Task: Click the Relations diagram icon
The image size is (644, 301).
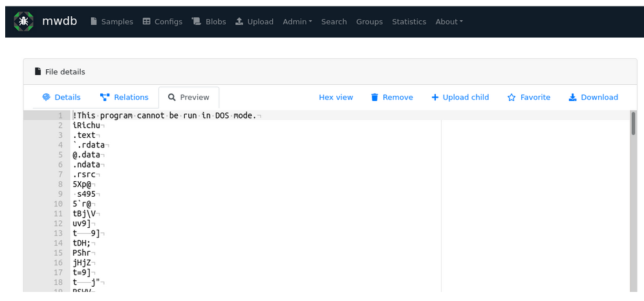Action: point(105,98)
